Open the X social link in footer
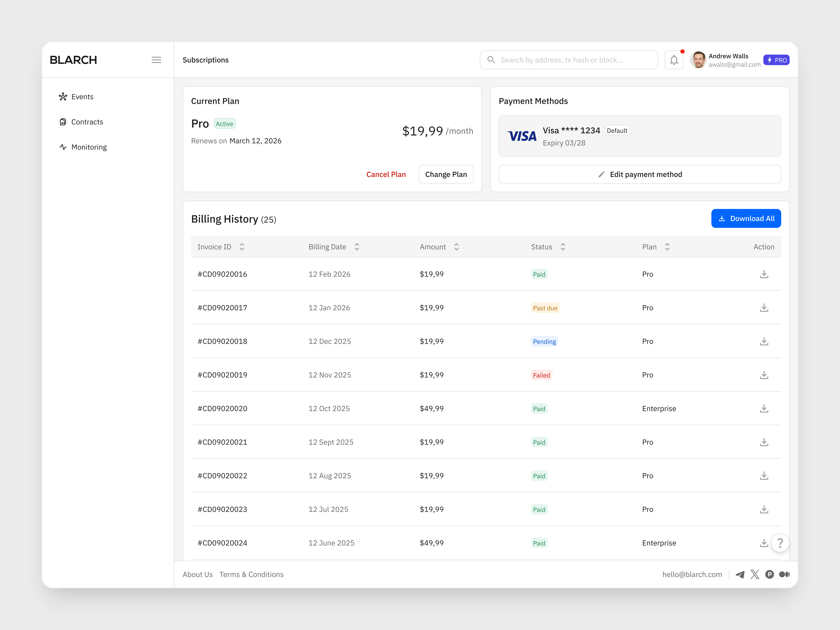840x630 pixels. pos(755,575)
